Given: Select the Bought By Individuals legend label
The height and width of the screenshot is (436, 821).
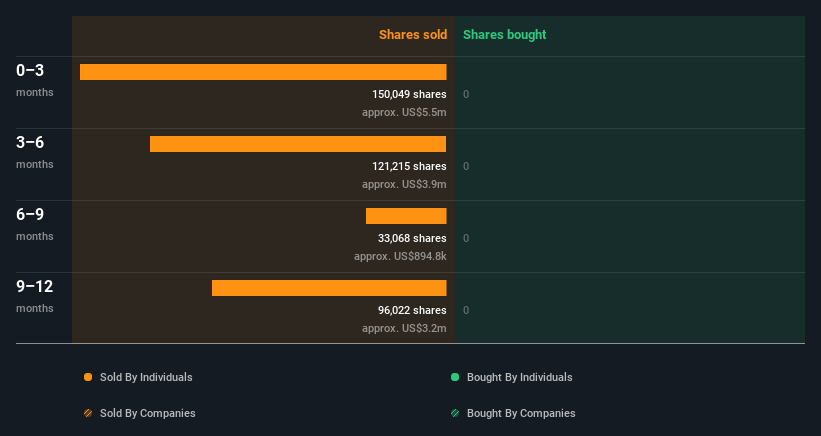Looking at the screenshot, I should 519,377.
